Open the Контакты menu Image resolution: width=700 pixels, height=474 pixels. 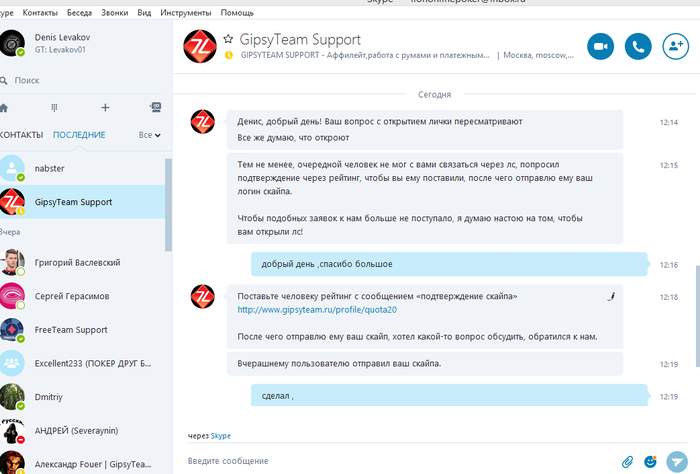click(40, 13)
